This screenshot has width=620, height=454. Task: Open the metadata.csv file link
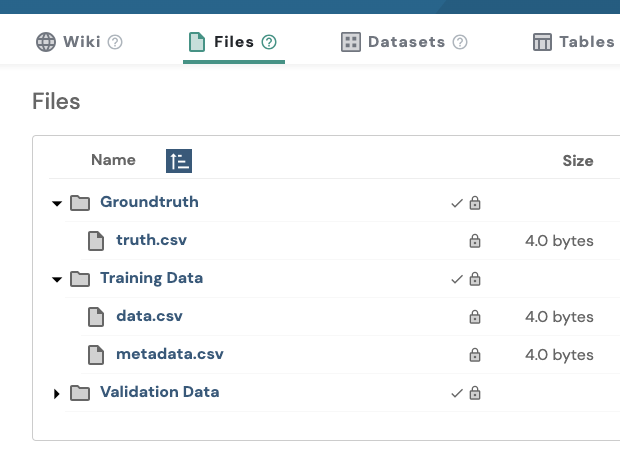pos(170,354)
